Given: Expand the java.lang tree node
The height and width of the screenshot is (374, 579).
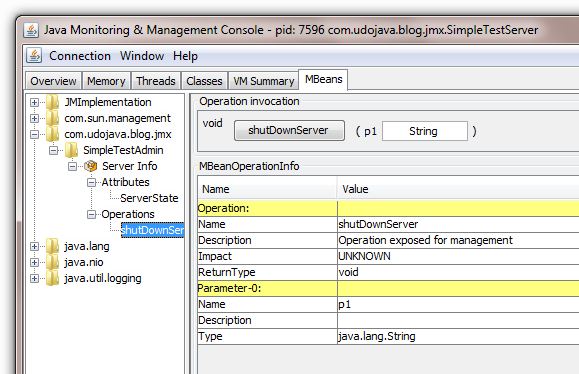Looking at the screenshot, I should [34, 246].
